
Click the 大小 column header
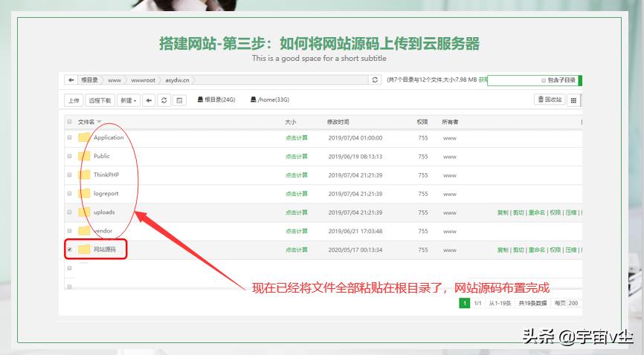click(x=290, y=122)
